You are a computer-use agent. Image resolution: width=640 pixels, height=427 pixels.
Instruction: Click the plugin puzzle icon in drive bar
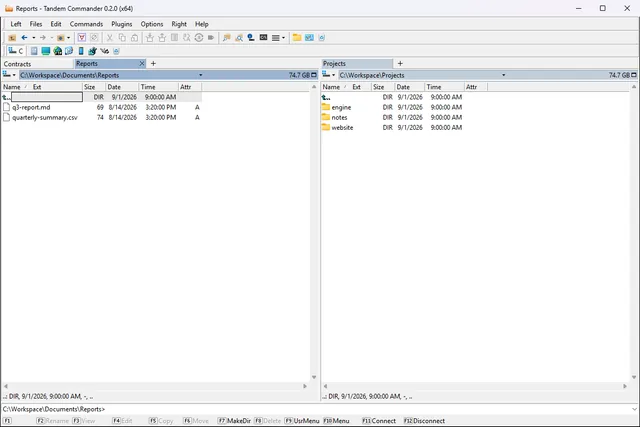click(92, 51)
